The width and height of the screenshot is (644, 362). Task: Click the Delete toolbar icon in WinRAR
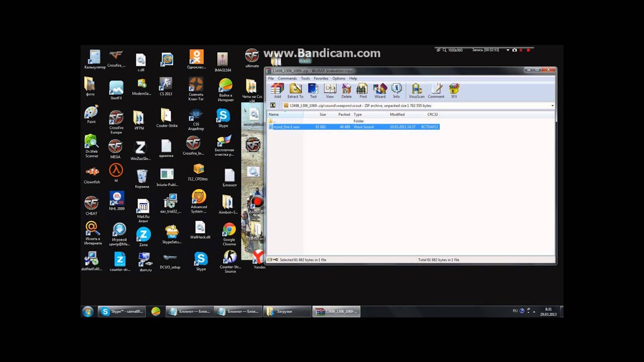point(347,91)
